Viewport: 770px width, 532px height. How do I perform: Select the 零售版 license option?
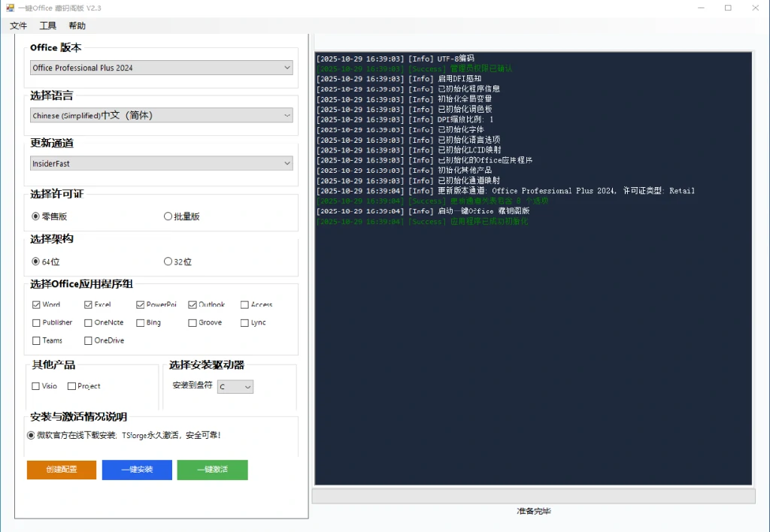[35, 216]
